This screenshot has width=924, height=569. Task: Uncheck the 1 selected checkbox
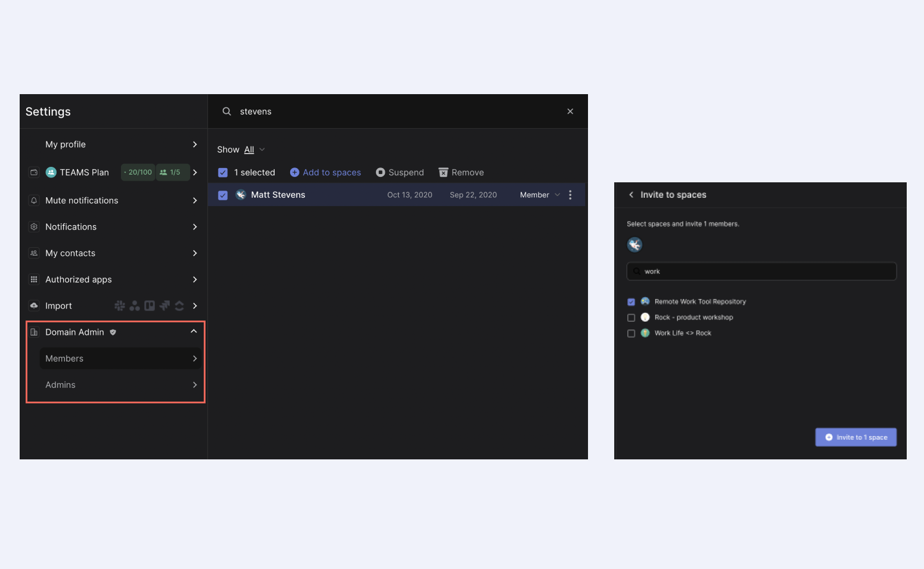point(223,172)
